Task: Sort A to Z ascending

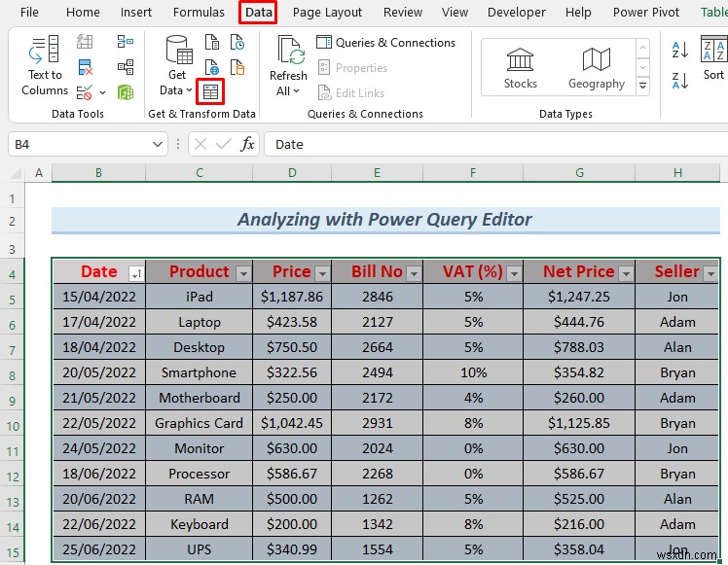Action: pyautogui.click(x=679, y=49)
